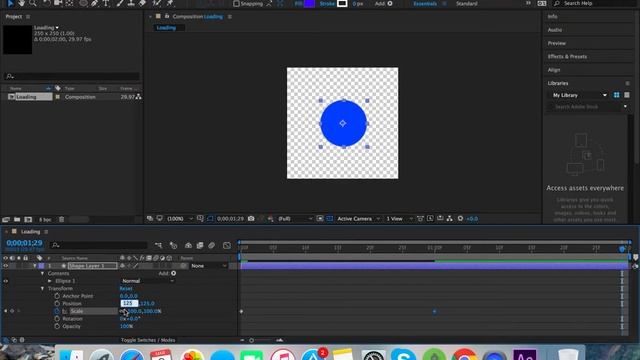Screen dimensions: 640x360
Task: Open Stroke color swatch
Action: (x=342, y=4)
